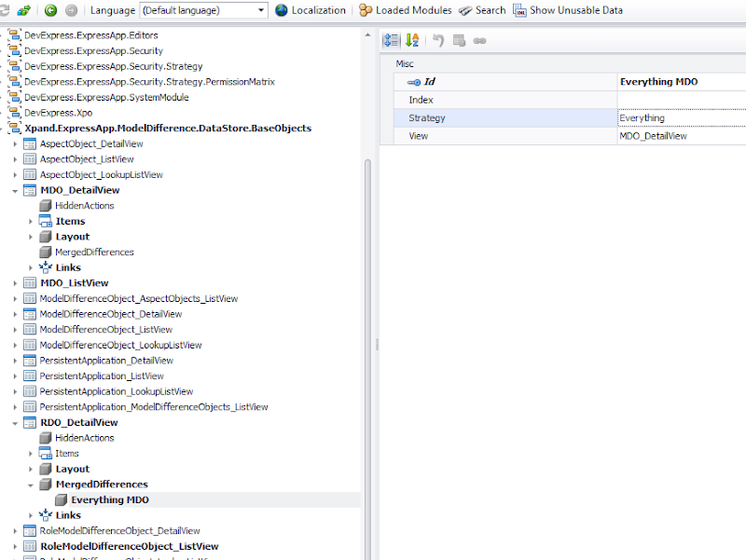The width and height of the screenshot is (746, 560).
Task: Expand Items under MDO_DetailView
Action: [31, 222]
